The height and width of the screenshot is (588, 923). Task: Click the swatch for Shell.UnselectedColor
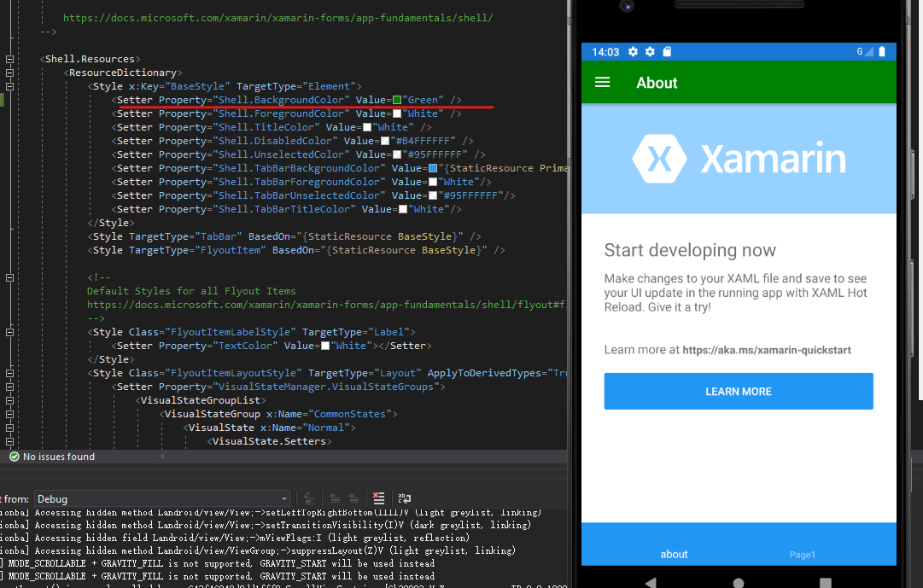397,154
